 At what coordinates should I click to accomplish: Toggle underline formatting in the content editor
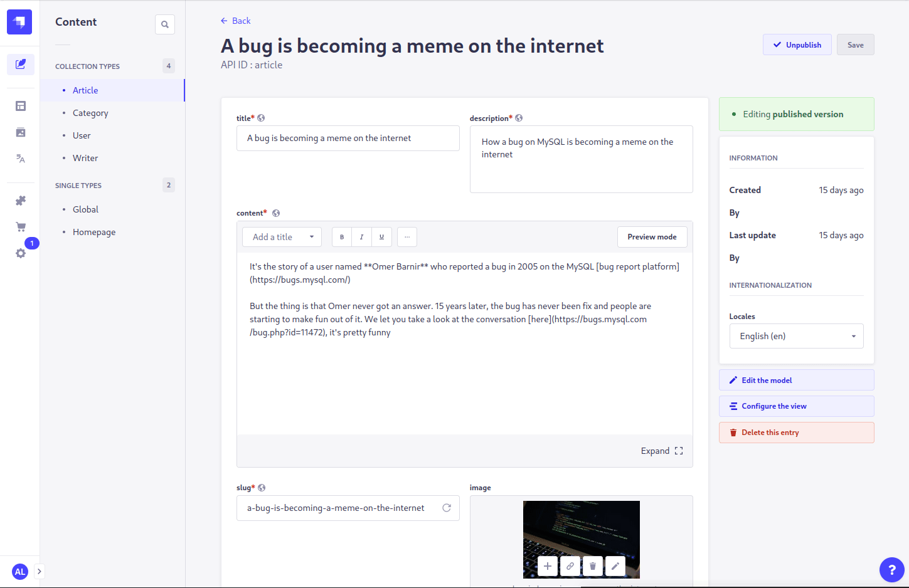pos(381,236)
